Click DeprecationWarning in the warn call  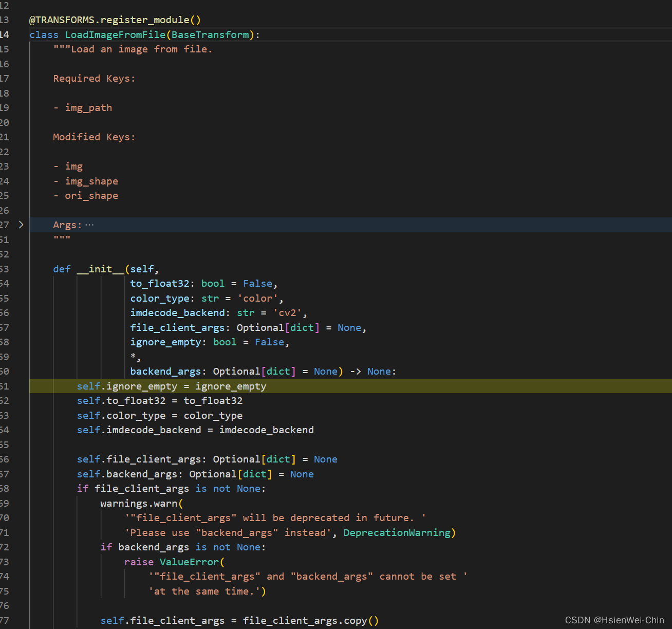[x=397, y=533]
